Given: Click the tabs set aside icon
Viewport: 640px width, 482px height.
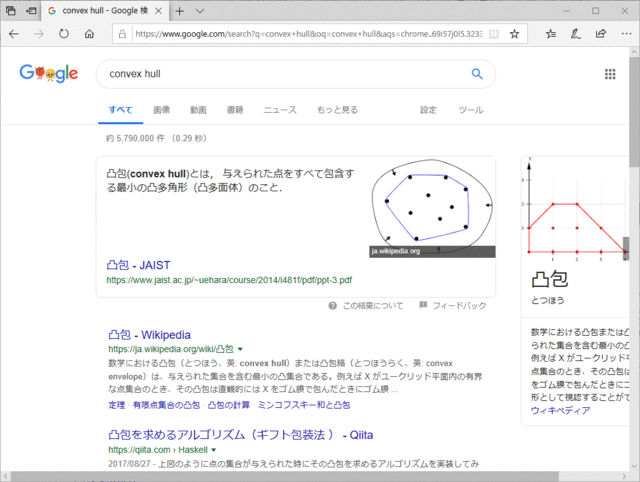Looking at the screenshot, I should click(11, 11).
